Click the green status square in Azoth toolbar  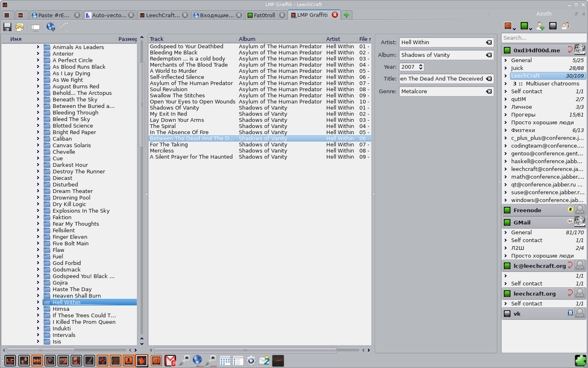click(524, 26)
